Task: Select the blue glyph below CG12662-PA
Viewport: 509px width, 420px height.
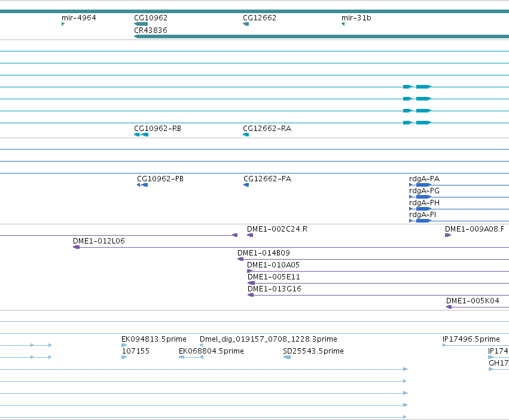Action: click(x=246, y=185)
